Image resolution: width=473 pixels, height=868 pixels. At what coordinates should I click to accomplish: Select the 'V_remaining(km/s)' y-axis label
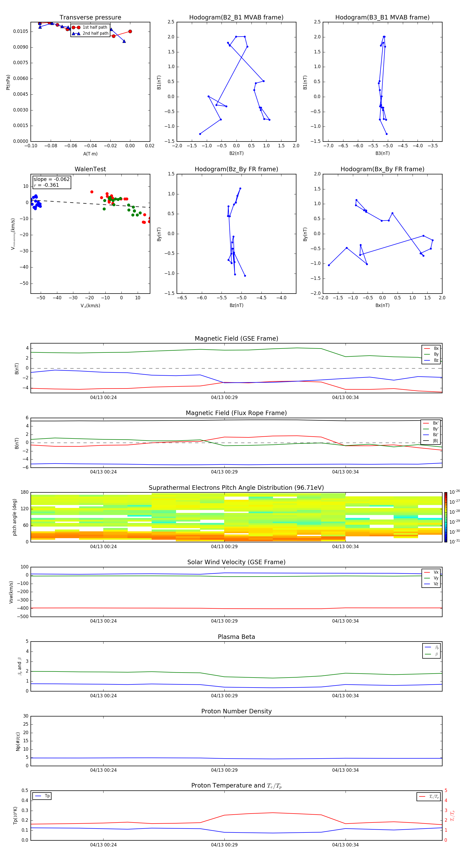coord(13,234)
